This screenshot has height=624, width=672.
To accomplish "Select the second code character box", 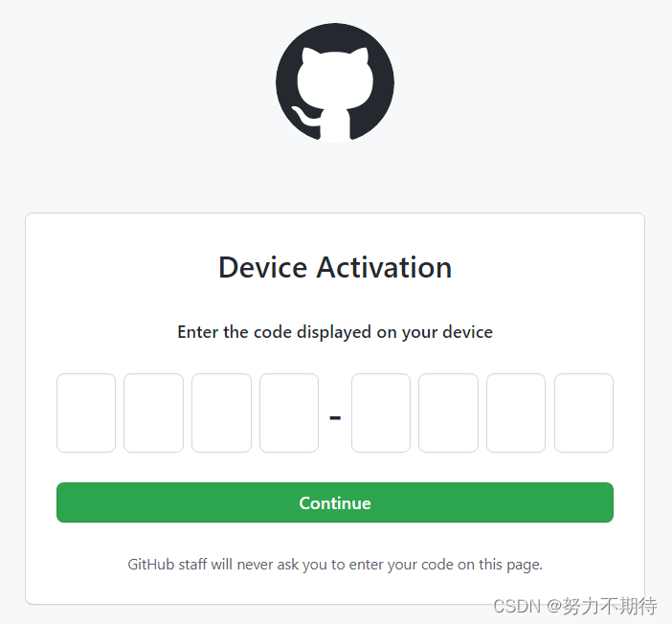I will (x=153, y=412).
